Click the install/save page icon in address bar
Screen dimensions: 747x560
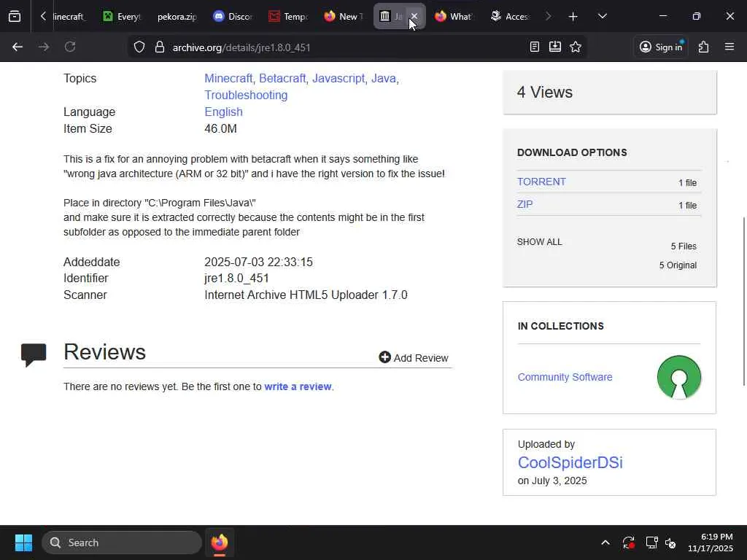tap(555, 47)
